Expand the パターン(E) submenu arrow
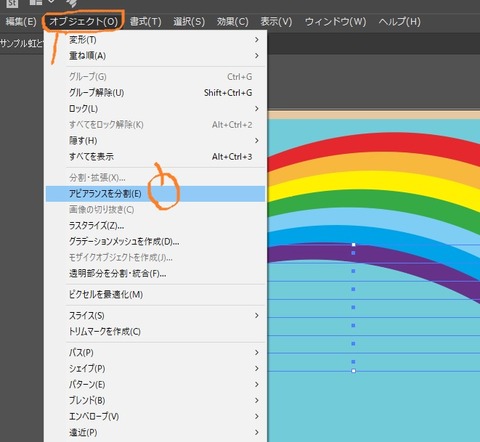This screenshot has height=442, width=480. (257, 384)
